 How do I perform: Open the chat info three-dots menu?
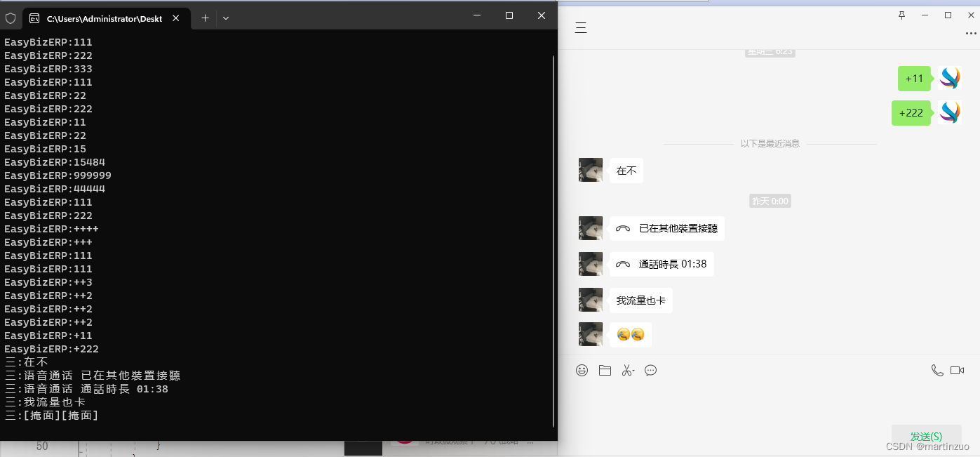pos(971,33)
